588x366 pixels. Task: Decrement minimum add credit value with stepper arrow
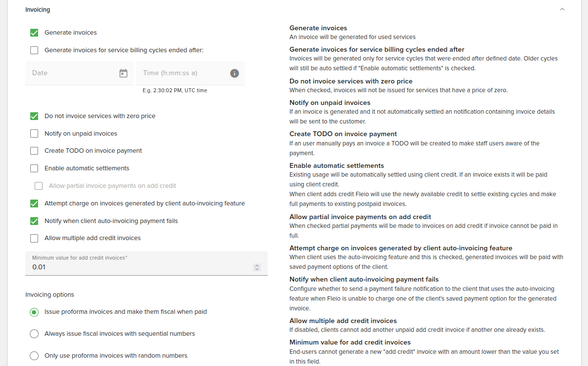(x=256, y=269)
